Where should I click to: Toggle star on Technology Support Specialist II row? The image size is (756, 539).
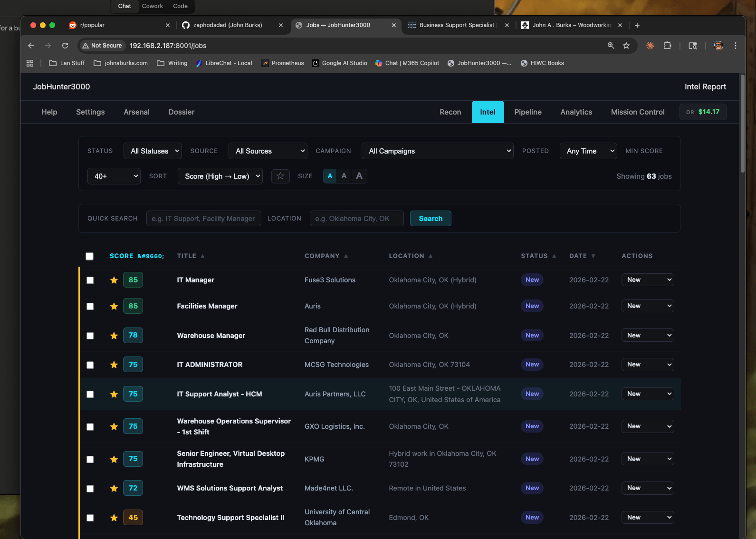[114, 518]
